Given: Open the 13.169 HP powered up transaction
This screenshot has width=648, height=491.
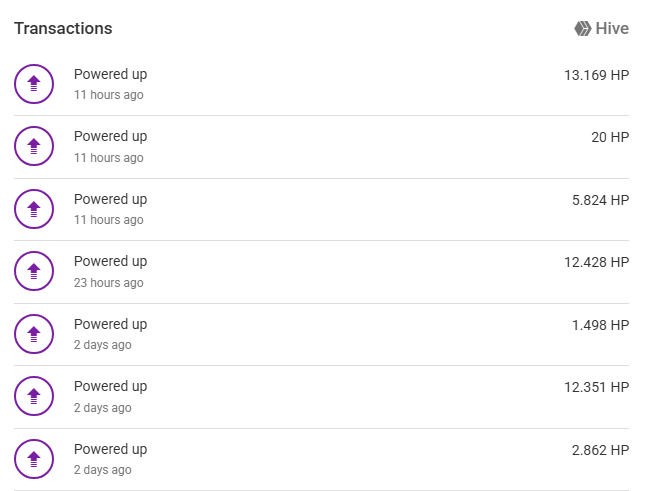Looking at the screenshot, I should pos(322,84).
